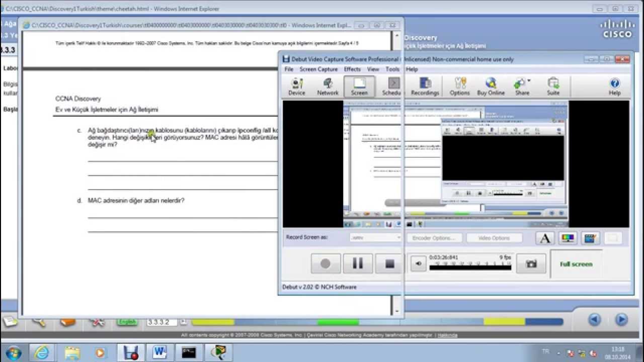Go to previous page with Cisco back arrow

pyautogui.click(x=595, y=320)
